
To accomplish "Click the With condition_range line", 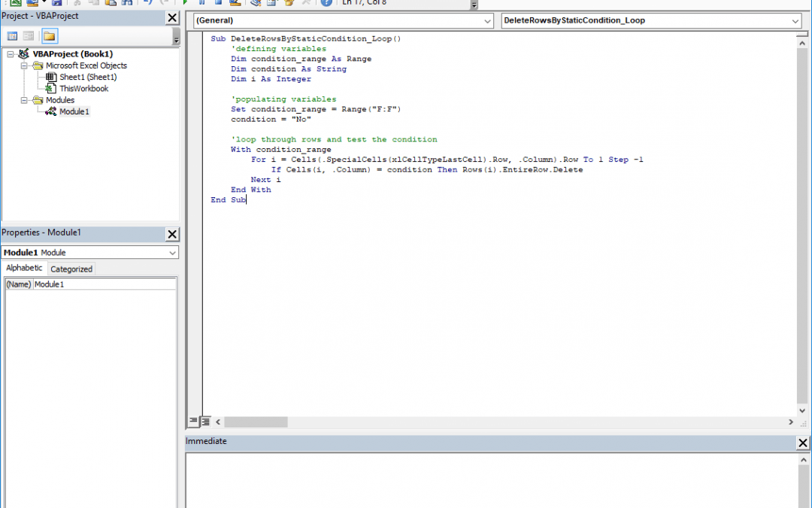I will click(x=280, y=150).
